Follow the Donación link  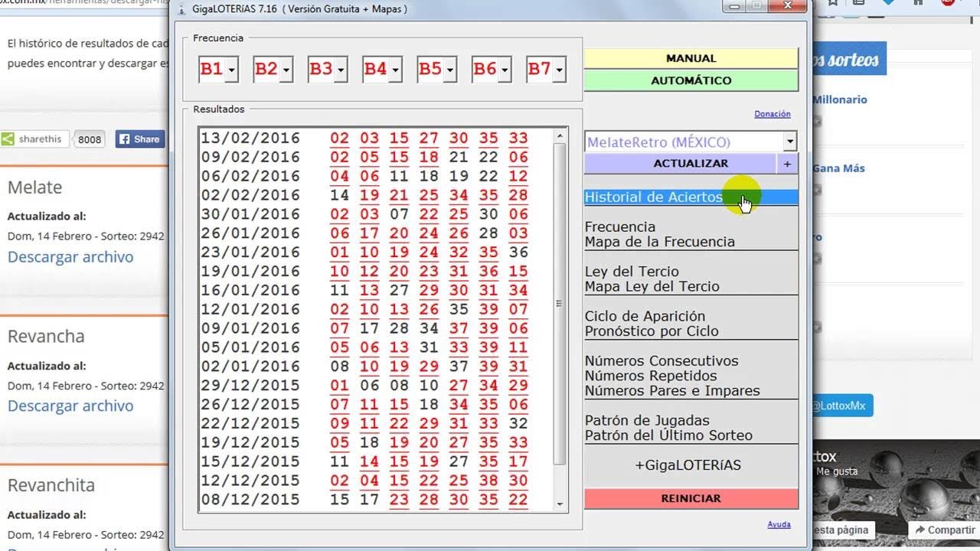click(772, 113)
